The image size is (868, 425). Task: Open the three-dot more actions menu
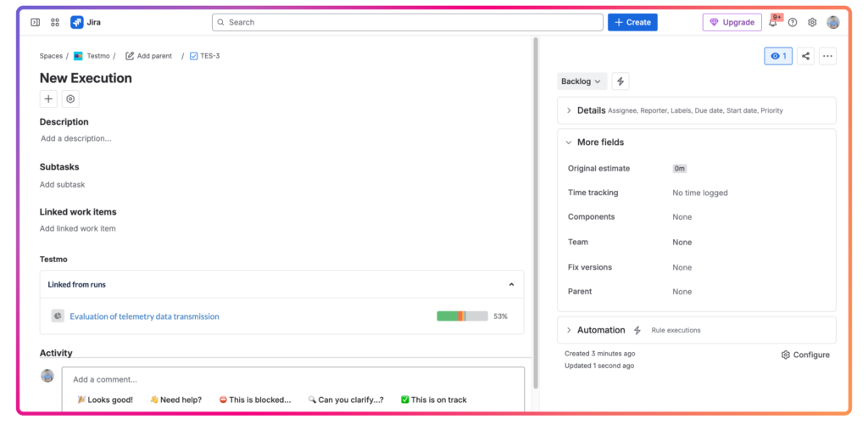coord(827,56)
